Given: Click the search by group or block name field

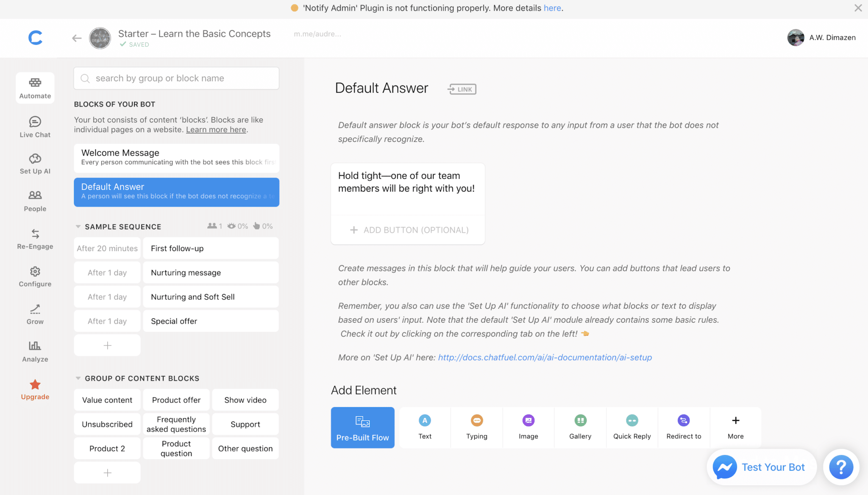Looking at the screenshot, I should (176, 78).
